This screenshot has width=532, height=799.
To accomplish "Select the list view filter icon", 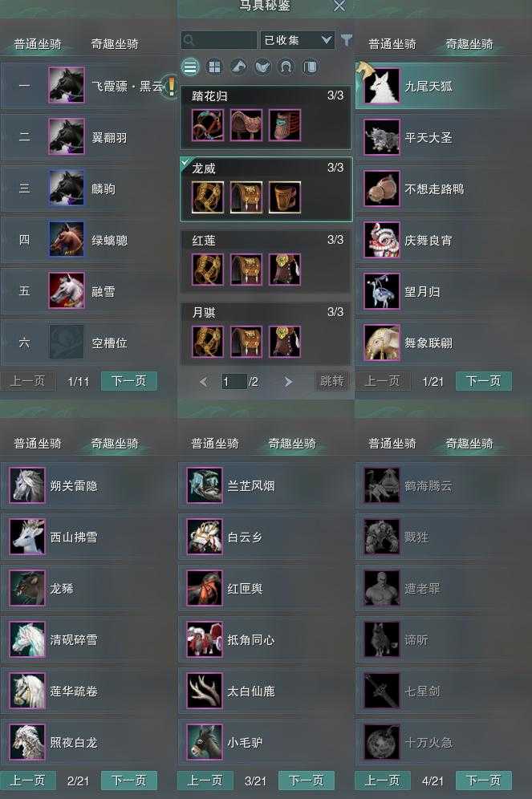I will click(x=190, y=67).
